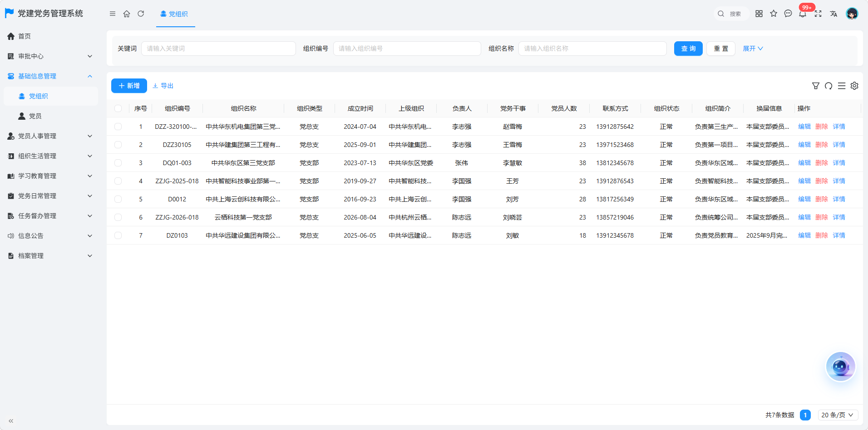Open table column settings gear
This screenshot has height=430, width=868.
(x=854, y=86)
